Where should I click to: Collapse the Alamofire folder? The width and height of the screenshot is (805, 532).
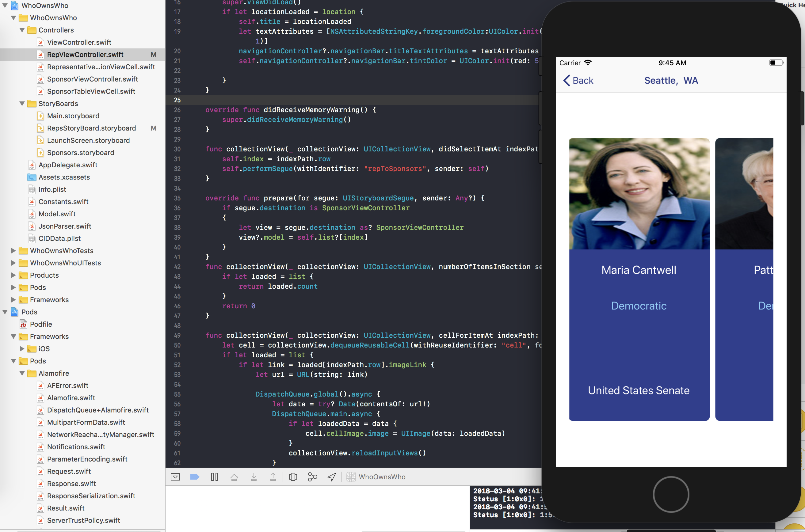(x=22, y=373)
